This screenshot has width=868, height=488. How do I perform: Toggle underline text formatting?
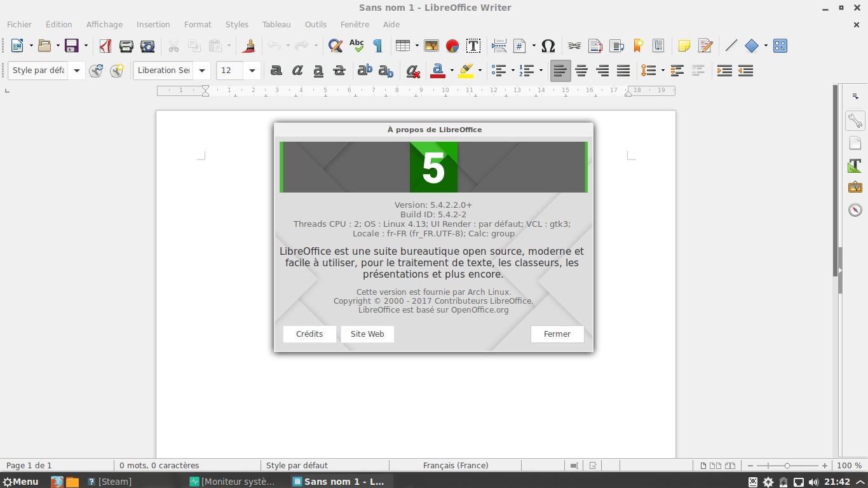[318, 71]
